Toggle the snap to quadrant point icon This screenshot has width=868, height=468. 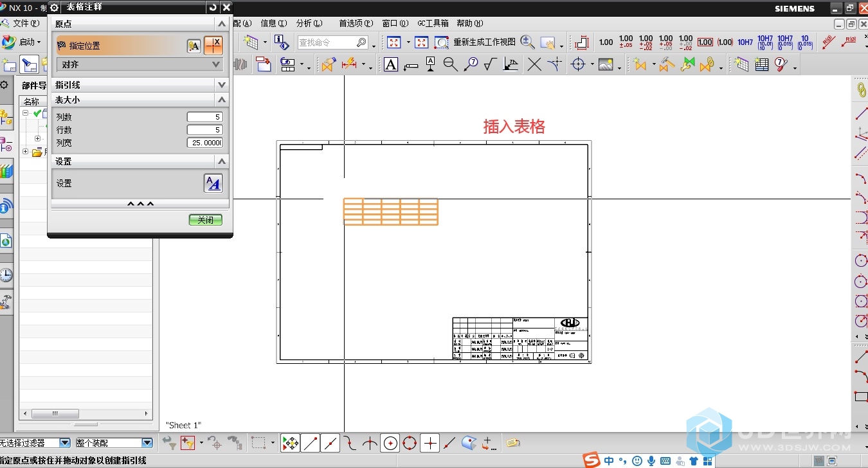coord(410,443)
